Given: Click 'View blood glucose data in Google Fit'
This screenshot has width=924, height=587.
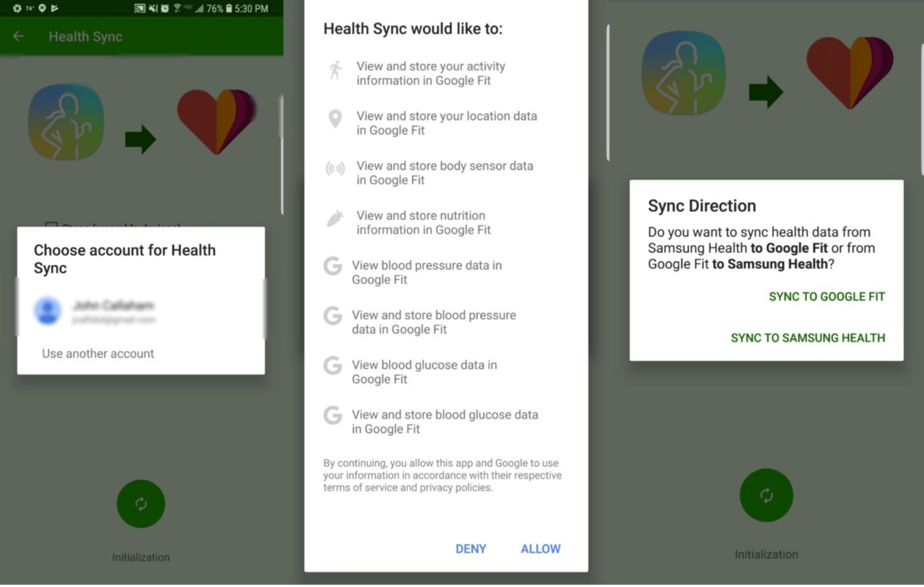Looking at the screenshot, I should click(x=424, y=372).
